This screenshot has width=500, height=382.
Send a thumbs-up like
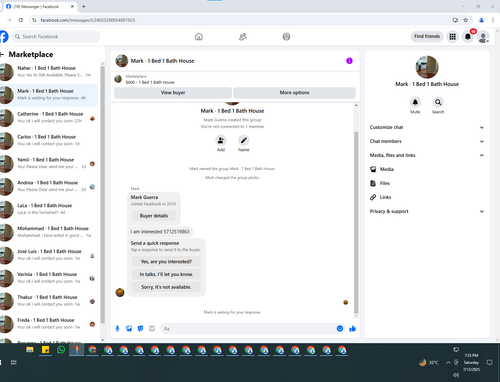click(352, 329)
